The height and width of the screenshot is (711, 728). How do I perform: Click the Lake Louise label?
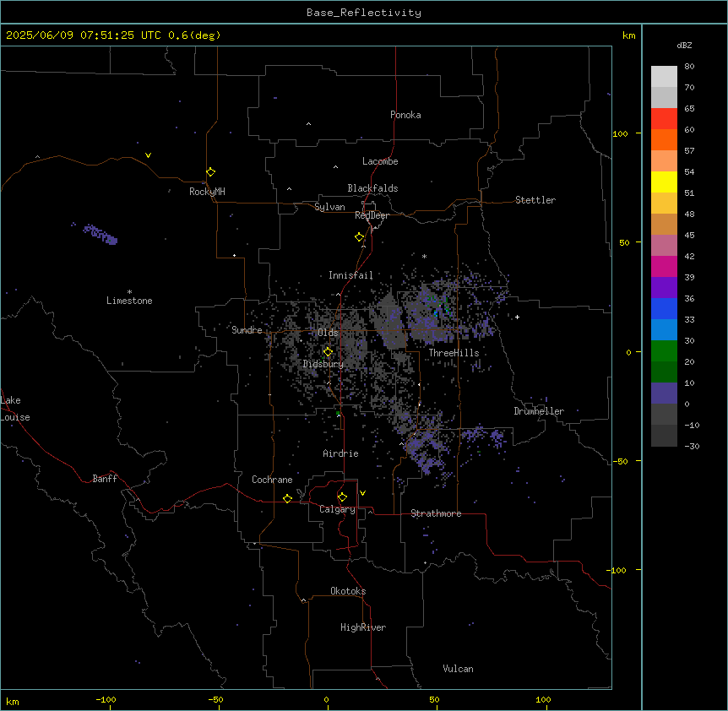point(15,409)
